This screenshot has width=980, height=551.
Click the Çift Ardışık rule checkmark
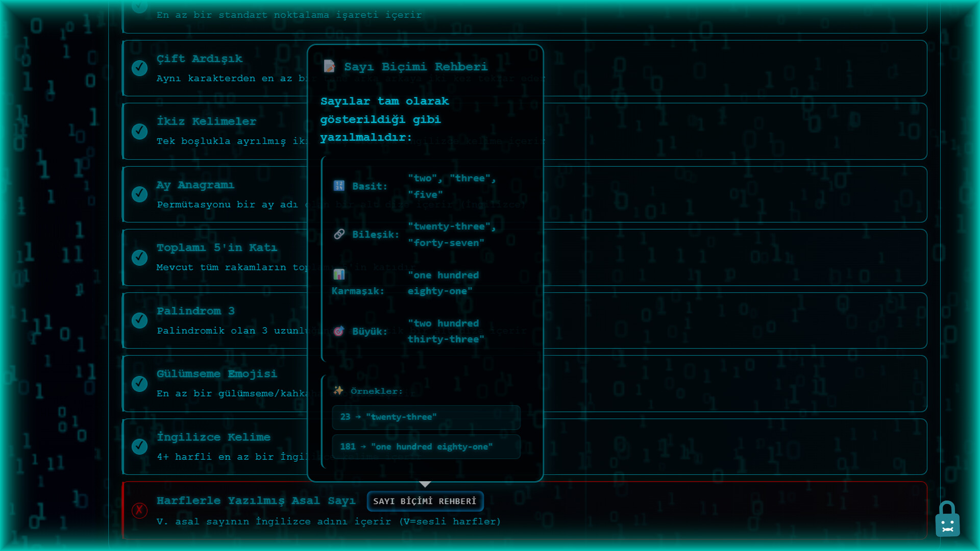pos(139,68)
